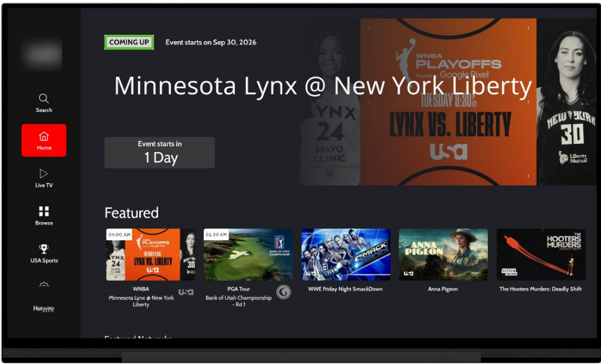This screenshot has width=601, height=364.
Task: Click the 'Event starts in 1 Day' countdown
Action: (x=160, y=153)
